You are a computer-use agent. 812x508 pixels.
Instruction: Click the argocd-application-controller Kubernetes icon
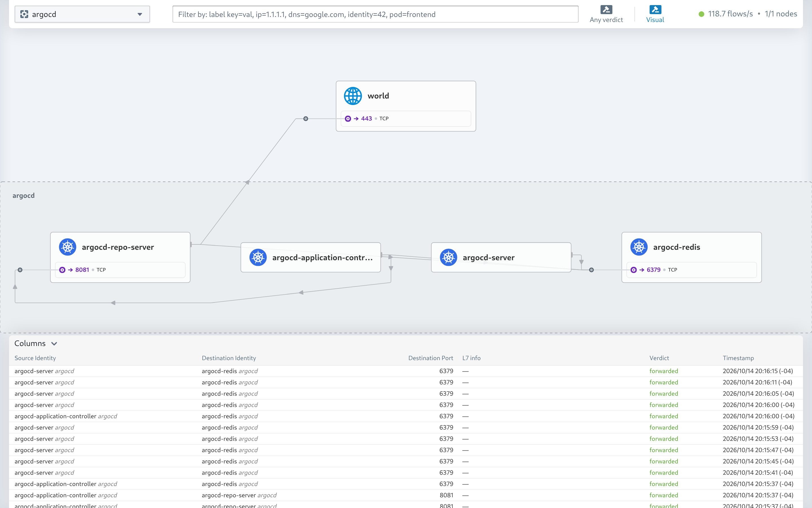pos(258,258)
